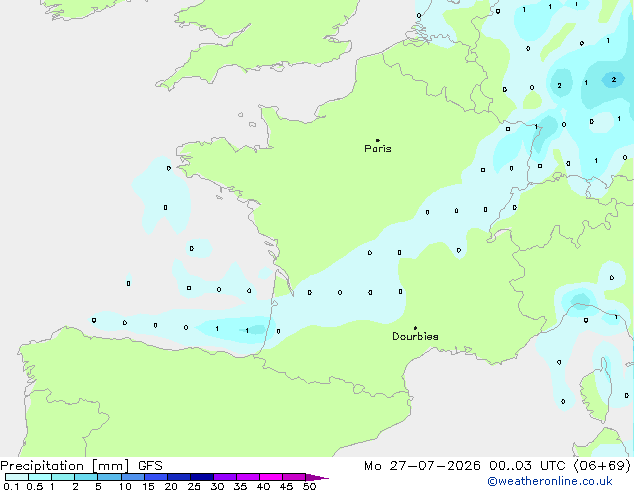Click the '50' legend value label

(310, 486)
